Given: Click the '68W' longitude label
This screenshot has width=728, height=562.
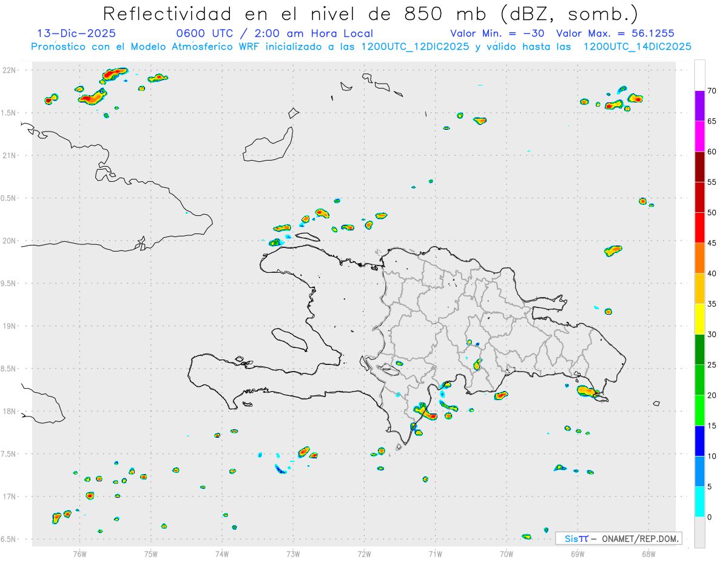Looking at the screenshot, I should coord(649,554).
